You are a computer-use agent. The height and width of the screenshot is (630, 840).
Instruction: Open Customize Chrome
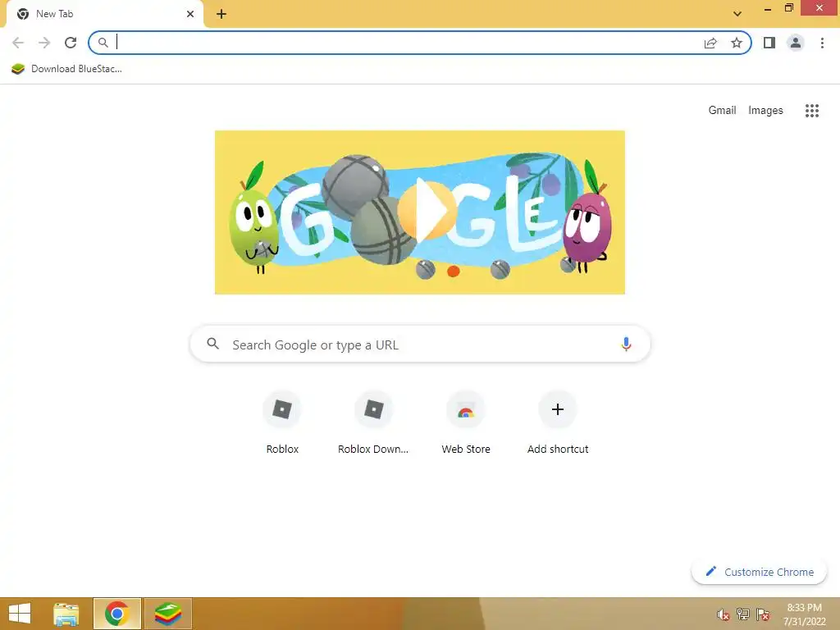tap(760, 572)
